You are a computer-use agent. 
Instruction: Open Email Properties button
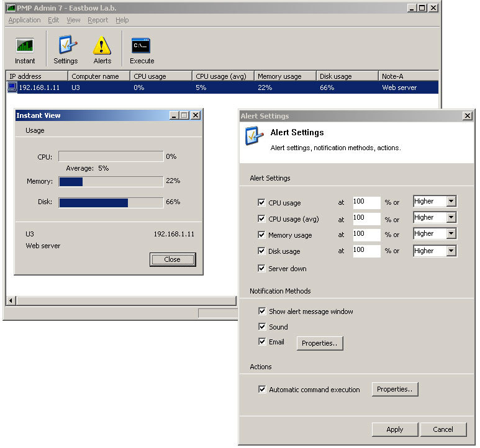pos(320,343)
